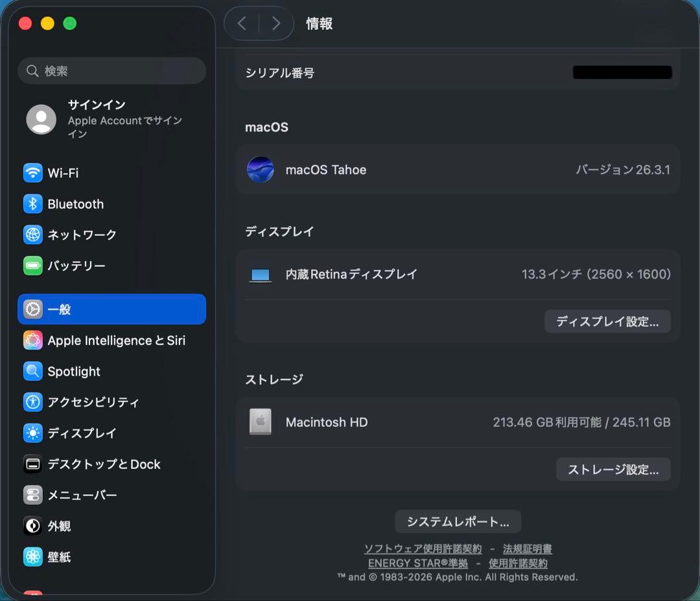Open the アクセシビリティ icon
This screenshot has width=700, height=601.
[x=32, y=402]
